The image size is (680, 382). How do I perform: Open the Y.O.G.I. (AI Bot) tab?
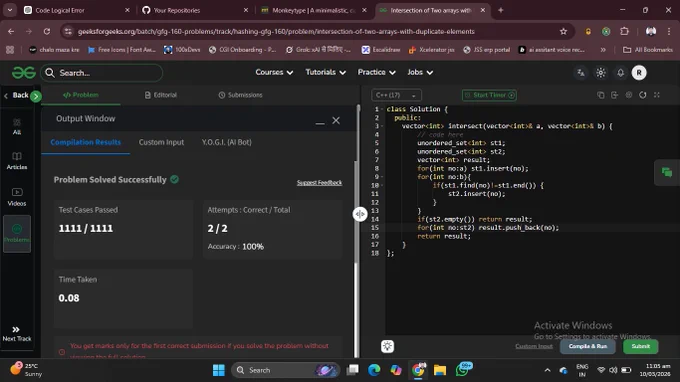click(226, 142)
